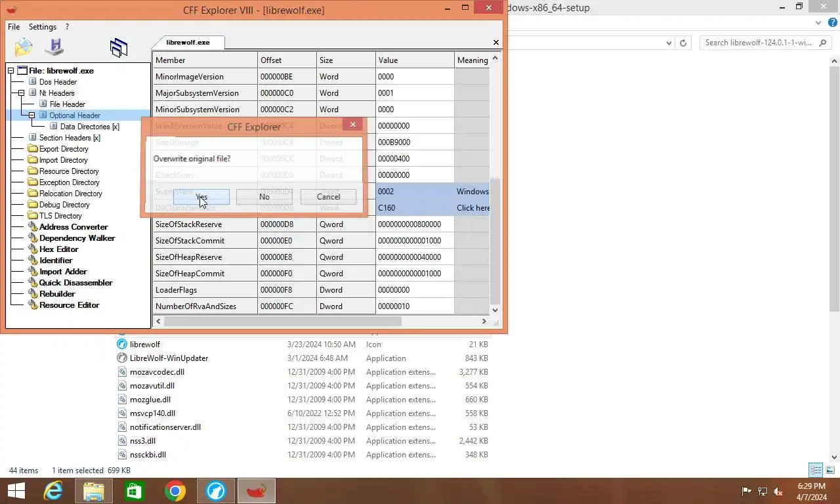
Task: Launch the Resource Editor tool
Action: point(69,305)
